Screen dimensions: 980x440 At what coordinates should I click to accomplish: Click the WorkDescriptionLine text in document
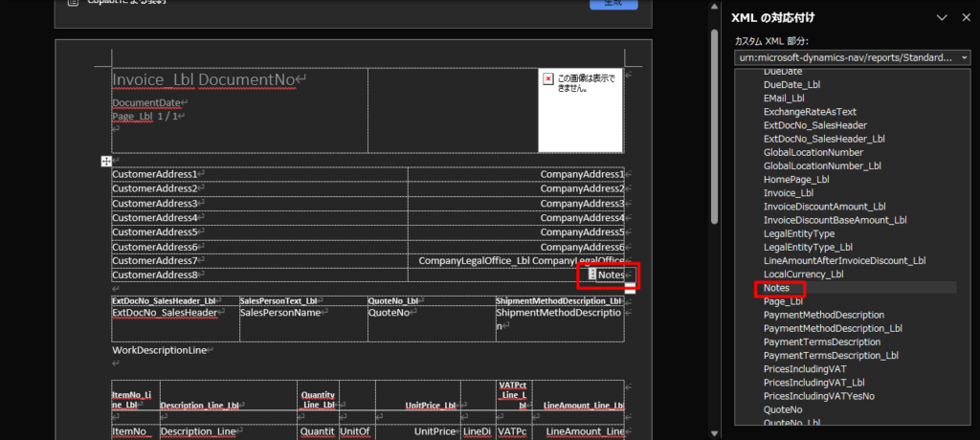(159, 351)
